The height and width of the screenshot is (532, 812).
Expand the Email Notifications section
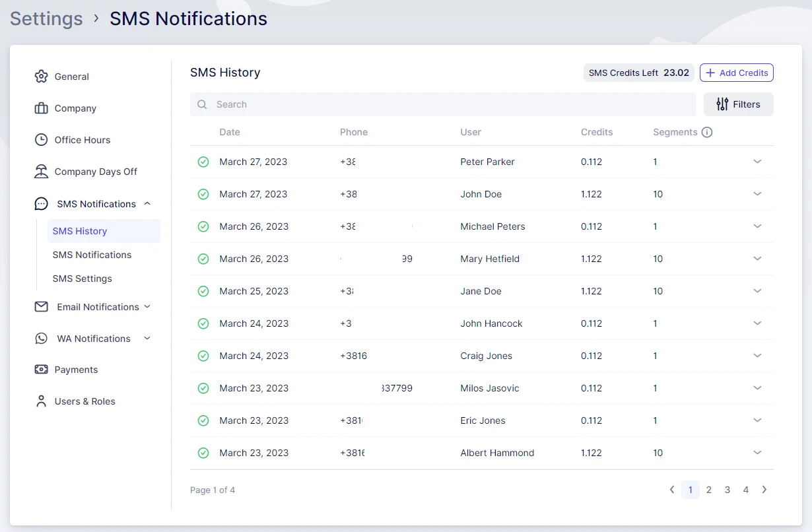pyautogui.click(x=147, y=307)
